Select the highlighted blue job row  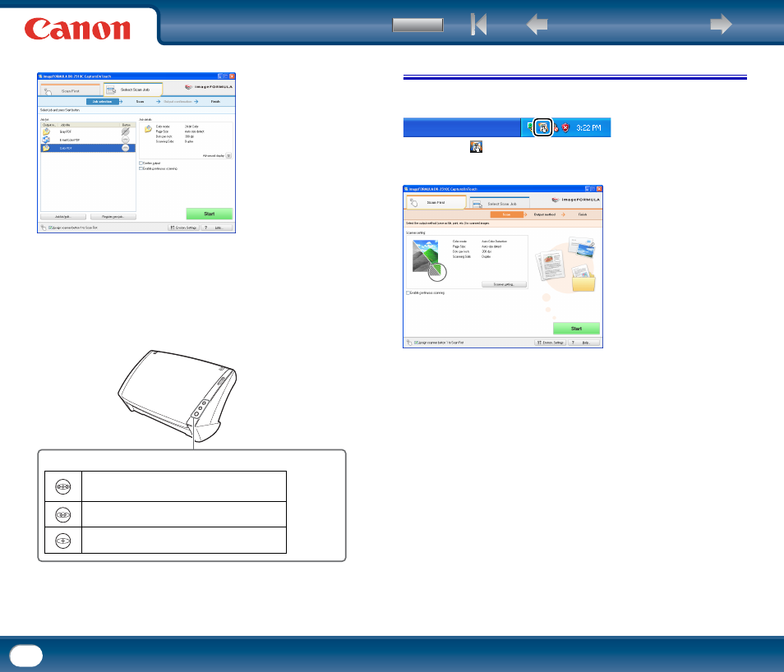(x=88, y=148)
